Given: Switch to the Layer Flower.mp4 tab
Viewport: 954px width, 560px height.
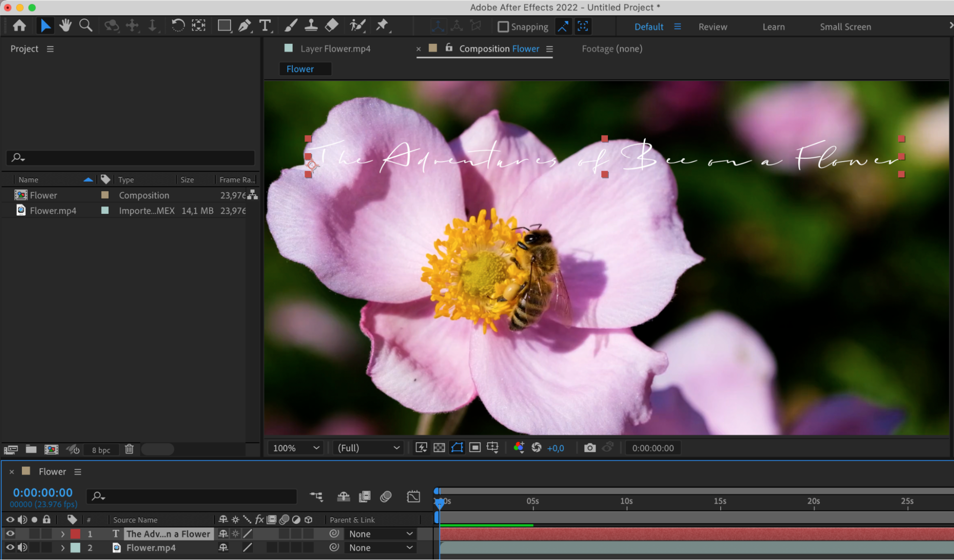Looking at the screenshot, I should coord(335,49).
